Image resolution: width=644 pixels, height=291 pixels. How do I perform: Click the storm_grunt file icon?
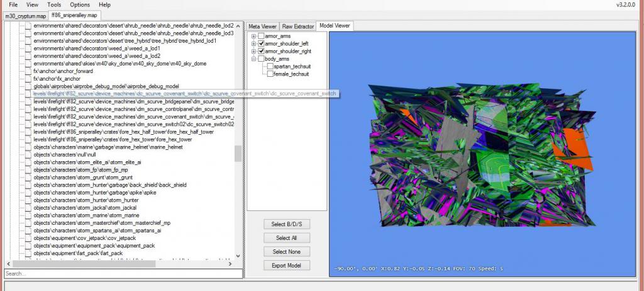(x=28, y=178)
